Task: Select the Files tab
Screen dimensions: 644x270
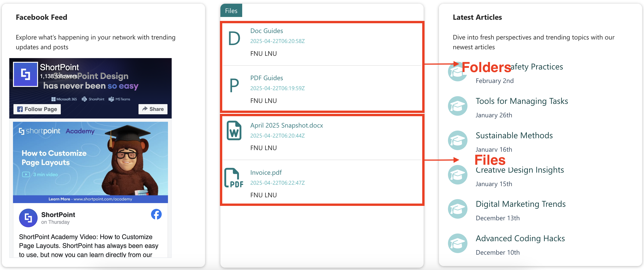Action: point(231,11)
